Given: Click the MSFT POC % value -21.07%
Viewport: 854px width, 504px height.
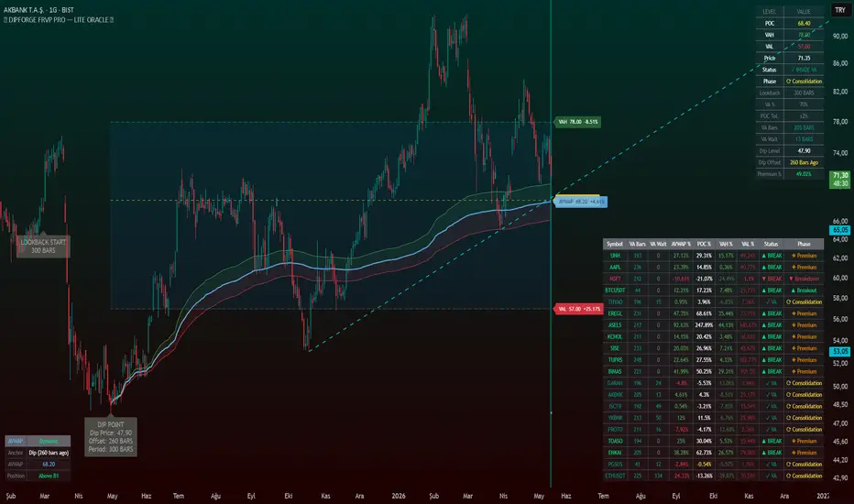Looking at the screenshot, I should tap(704, 279).
